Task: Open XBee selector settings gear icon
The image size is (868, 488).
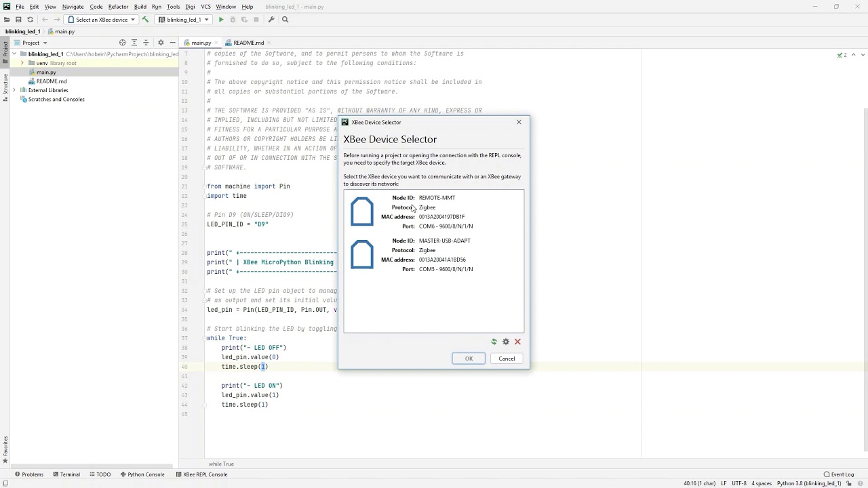Action: 506,342
